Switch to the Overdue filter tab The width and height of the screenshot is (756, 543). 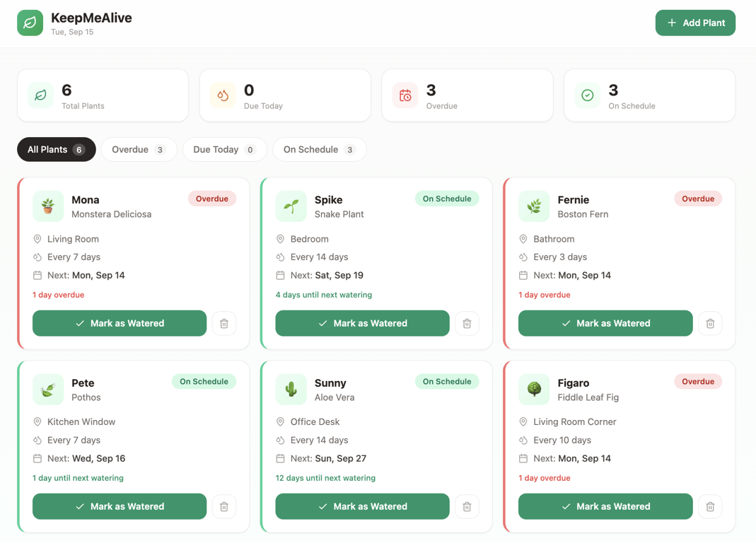click(x=139, y=149)
